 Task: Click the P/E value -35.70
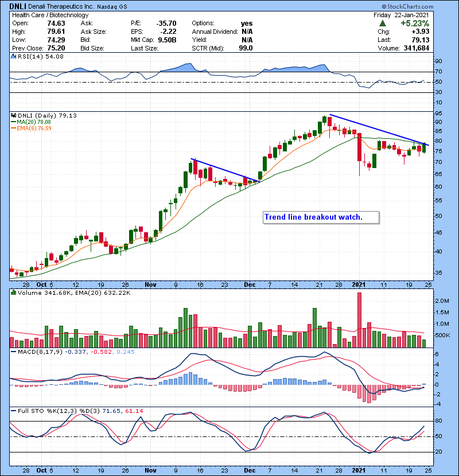(166, 24)
